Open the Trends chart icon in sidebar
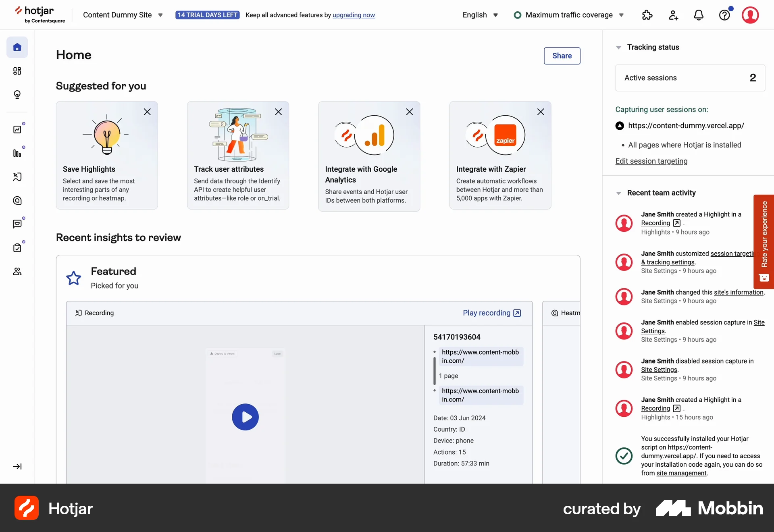Viewport: 774px width, 532px height. tap(17, 129)
